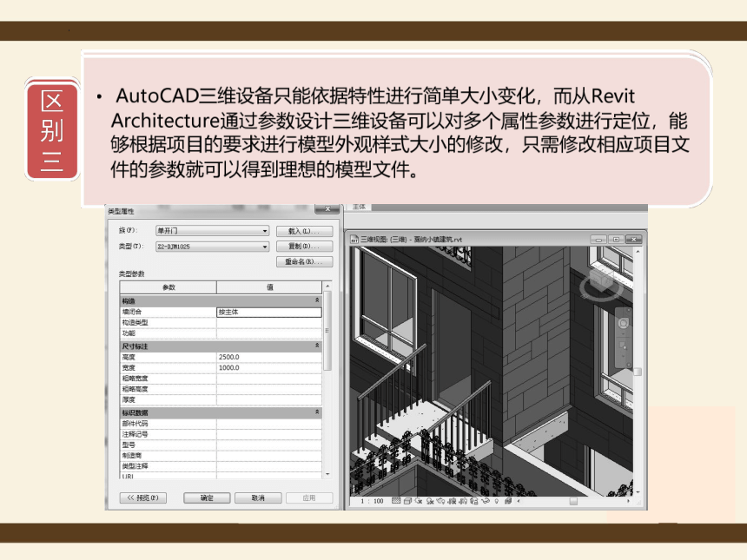Select the 高度 parameter label
Image resolution: width=747 pixels, height=560 pixels.
coord(129,357)
